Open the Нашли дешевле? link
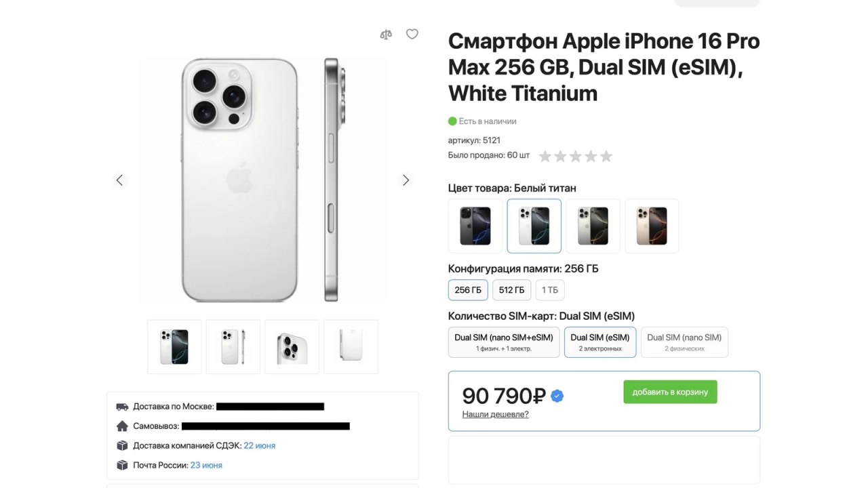The height and width of the screenshot is (488, 868). tap(495, 414)
